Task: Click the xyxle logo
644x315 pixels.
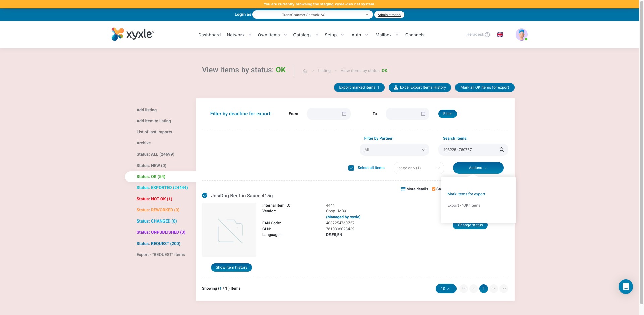Action: coord(132,34)
